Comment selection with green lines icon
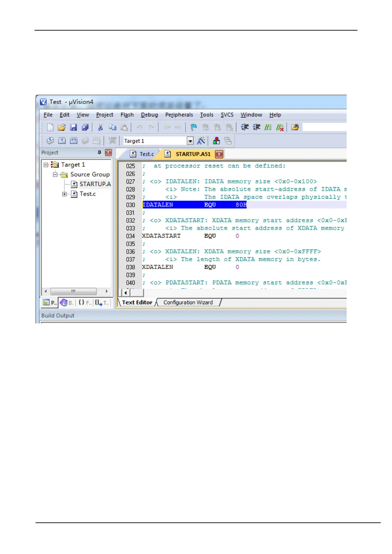 [x=268, y=127]
